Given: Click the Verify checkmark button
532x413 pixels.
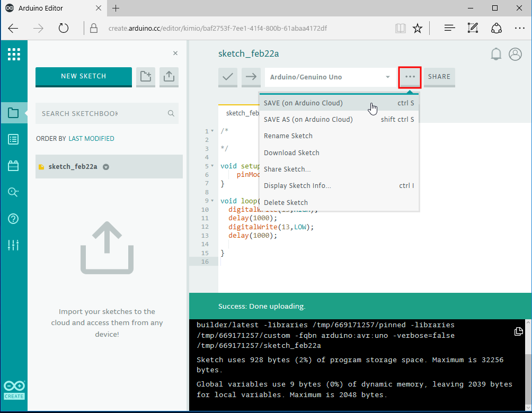Looking at the screenshot, I should click(228, 77).
